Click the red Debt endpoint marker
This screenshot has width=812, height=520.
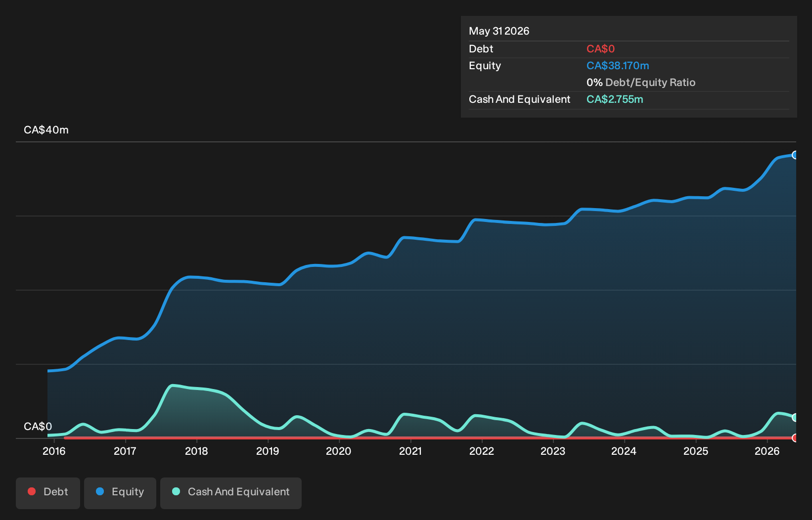click(x=795, y=438)
